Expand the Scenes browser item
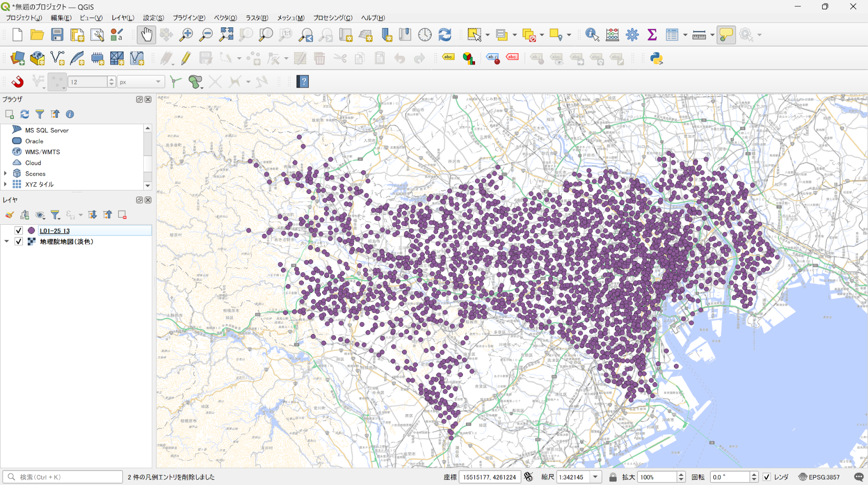The width and height of the screenshot is (868, 485). [5, 174]
